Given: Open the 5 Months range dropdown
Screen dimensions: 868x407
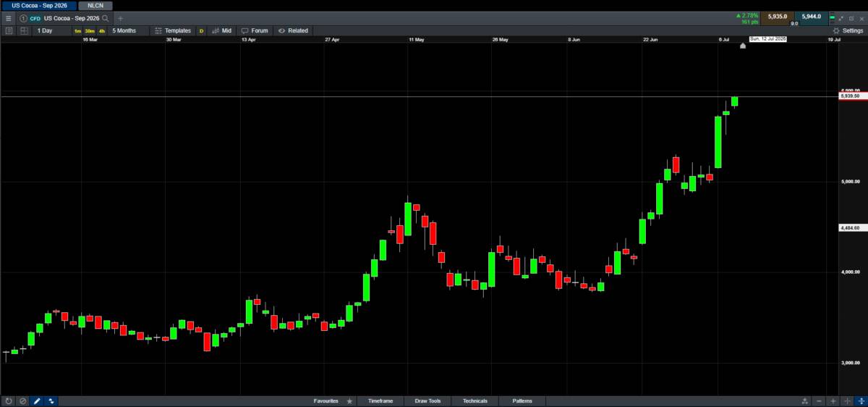Looking at the screenshot, I should [x=124, y=31].
